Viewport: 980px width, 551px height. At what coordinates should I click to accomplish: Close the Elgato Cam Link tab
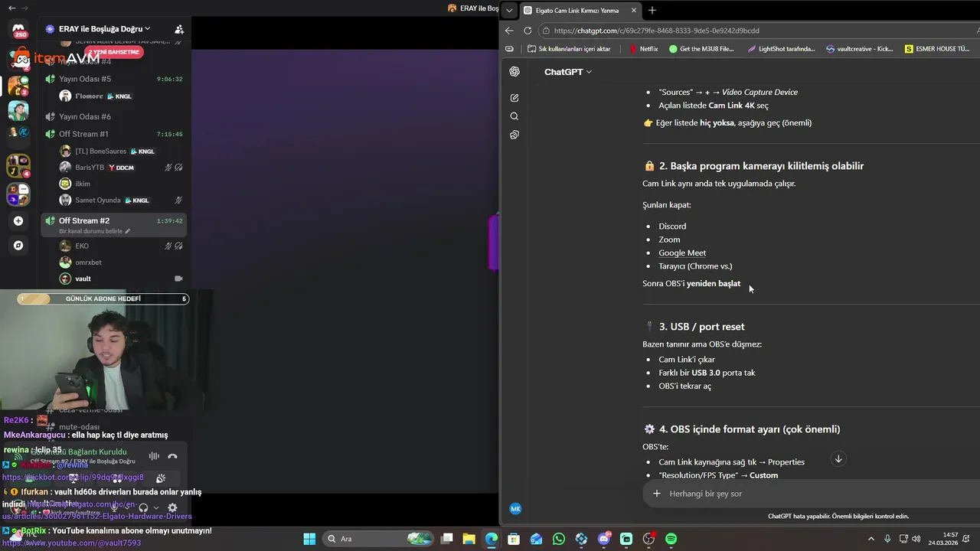click(634, 11)
